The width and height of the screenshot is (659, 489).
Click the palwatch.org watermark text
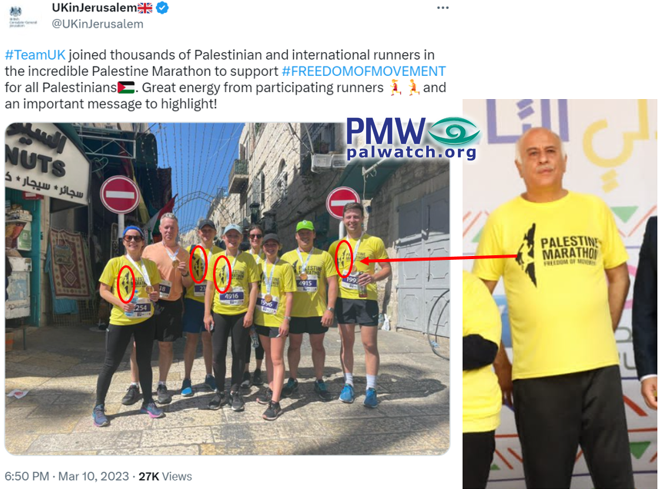coord(411,152)
